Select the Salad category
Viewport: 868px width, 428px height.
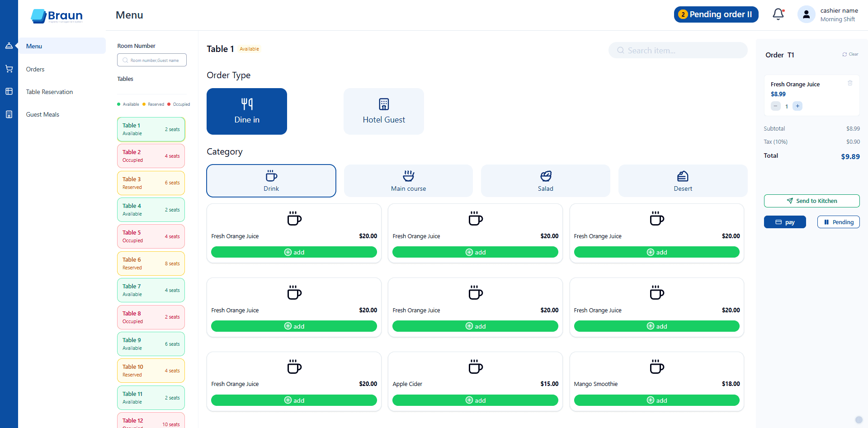546,181
